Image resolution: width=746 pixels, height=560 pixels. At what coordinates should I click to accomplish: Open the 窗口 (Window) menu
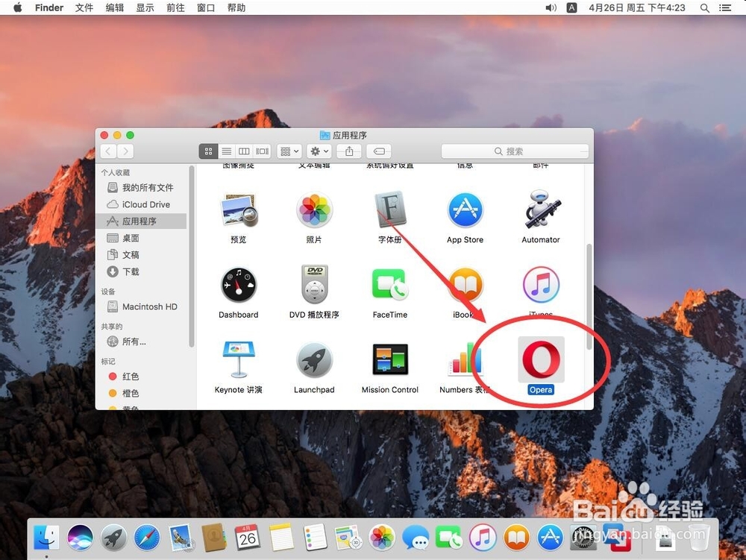click(x=206, y=7)
